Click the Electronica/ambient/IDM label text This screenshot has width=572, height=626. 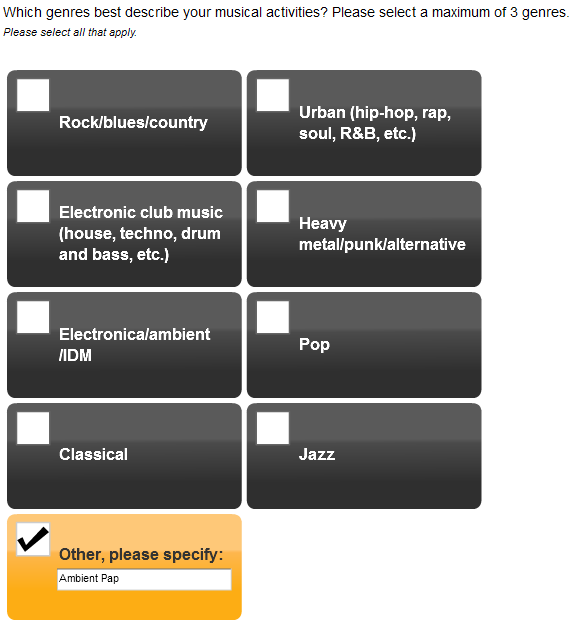click(x=135, y=345)
